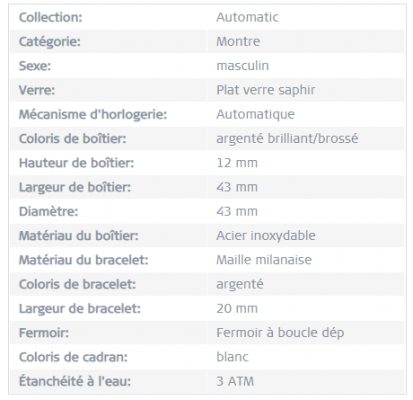Click argenté brilliant/brossé case color value
This screenshot has width=413, height=400.
[287, 139]
